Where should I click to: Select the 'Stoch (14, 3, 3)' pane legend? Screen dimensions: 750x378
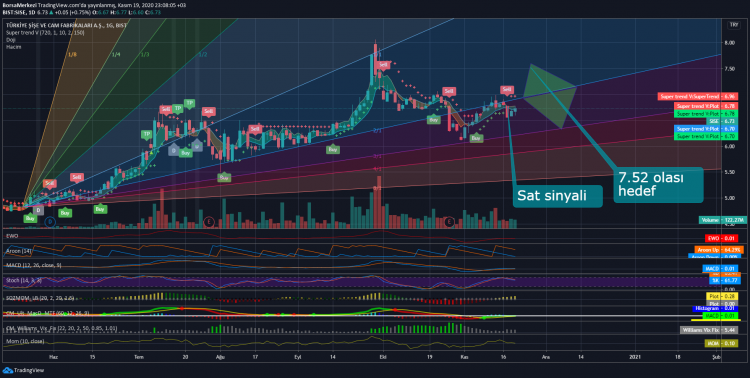pyautogui.click(x=23, y=280)
